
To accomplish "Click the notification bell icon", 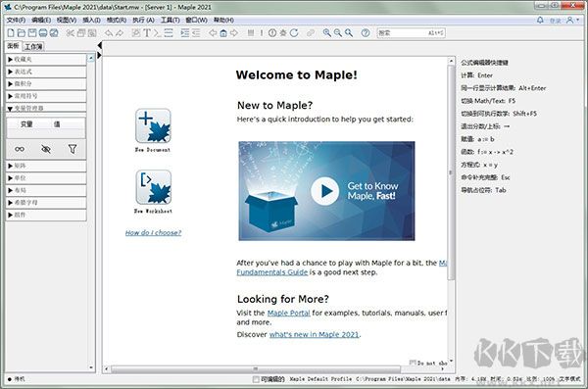I will point(540,20).
